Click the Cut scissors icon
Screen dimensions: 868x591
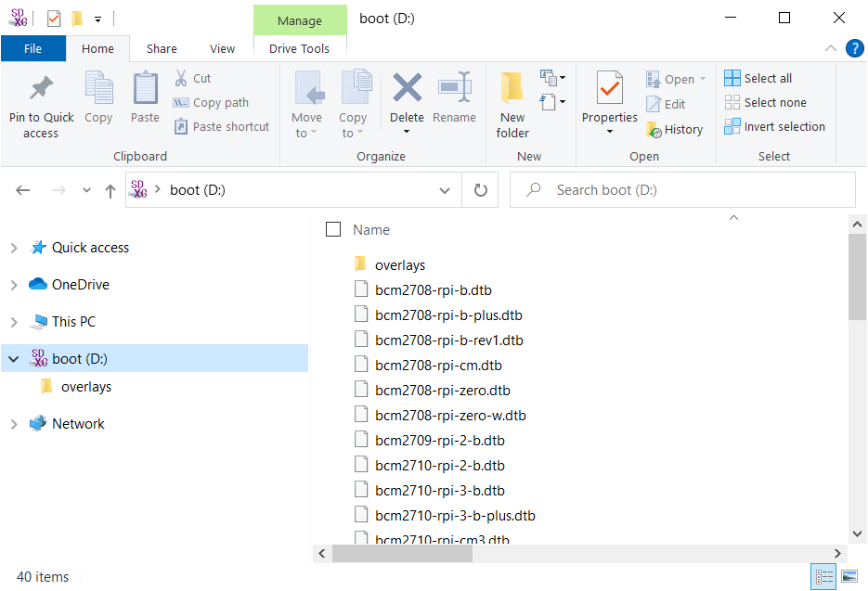pyautogui.click(x=180, y=78)
